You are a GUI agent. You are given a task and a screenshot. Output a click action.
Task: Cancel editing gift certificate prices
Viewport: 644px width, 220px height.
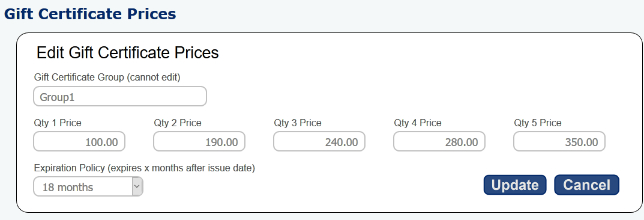[x=586, y=185]
